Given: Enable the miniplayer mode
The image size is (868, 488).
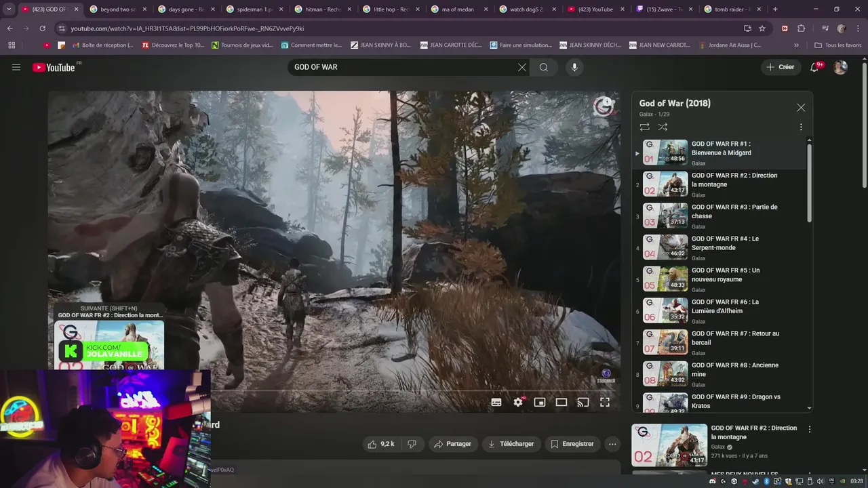Looking at the screenshot, I should (540, 402).
